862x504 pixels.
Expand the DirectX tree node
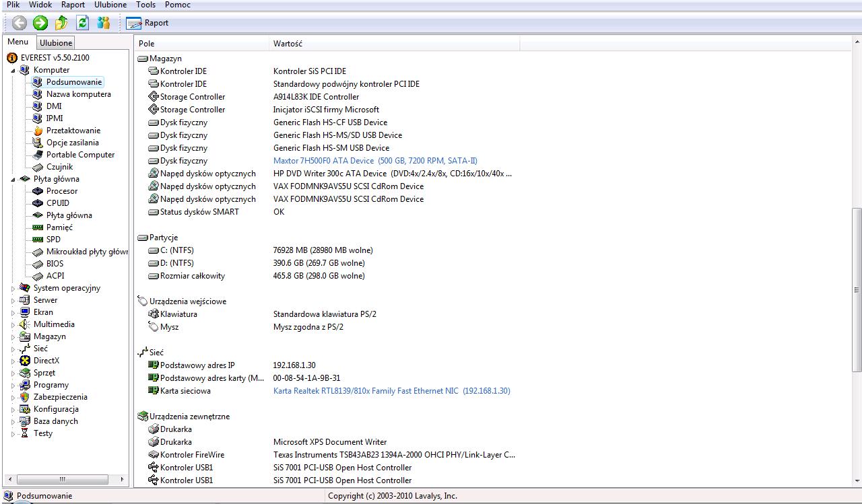13,361
